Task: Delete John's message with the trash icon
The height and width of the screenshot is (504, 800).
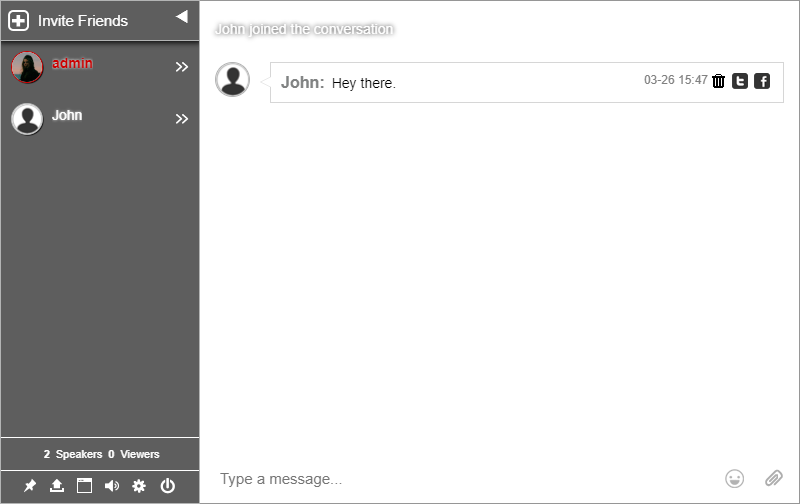Action: click(x=718, y=81)
